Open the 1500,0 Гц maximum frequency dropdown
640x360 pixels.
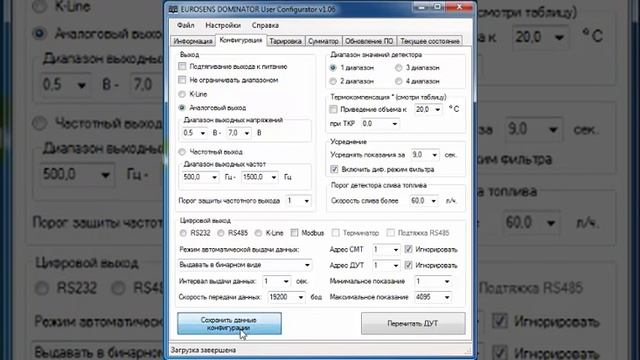click(x=260, y=177)
